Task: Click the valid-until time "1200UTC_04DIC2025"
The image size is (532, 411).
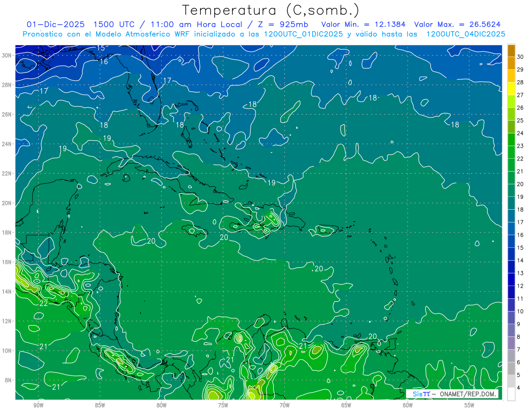Action: click(x=465, y=34)
